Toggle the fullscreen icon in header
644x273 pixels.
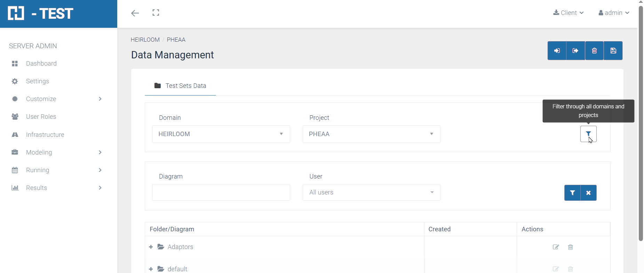(x=156, y=13)
